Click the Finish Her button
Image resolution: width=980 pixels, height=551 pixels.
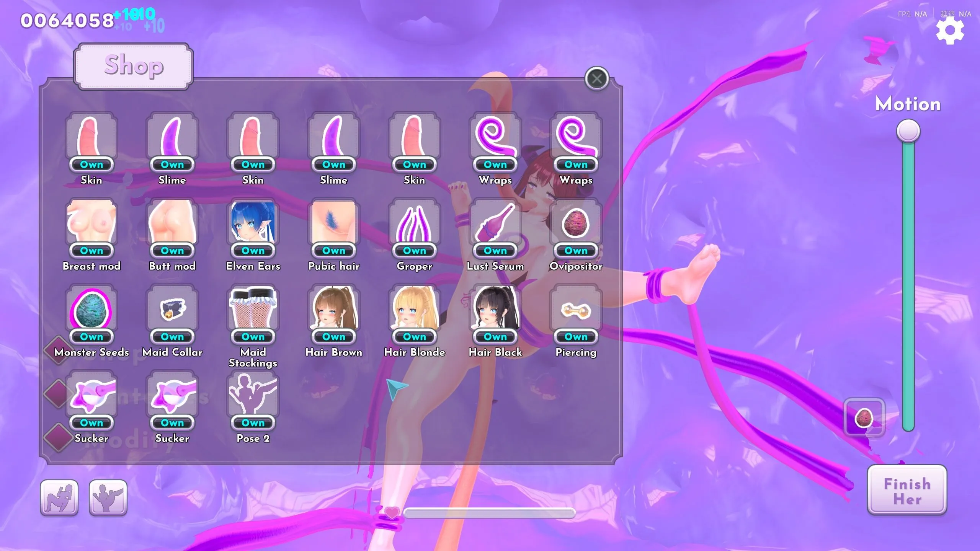pyautogui.click(x=907, y=490)
